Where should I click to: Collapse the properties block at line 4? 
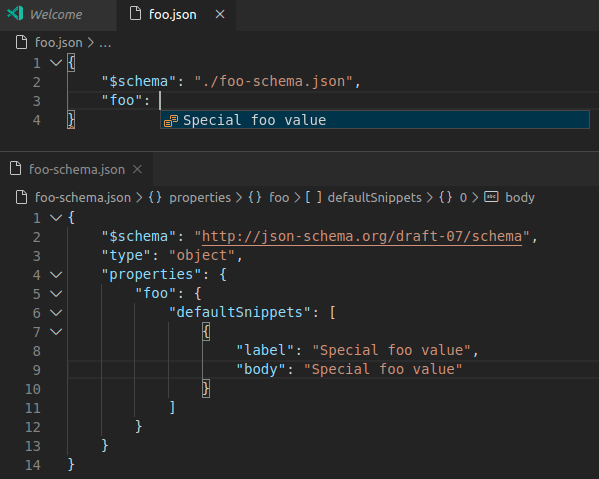point(56,275)
